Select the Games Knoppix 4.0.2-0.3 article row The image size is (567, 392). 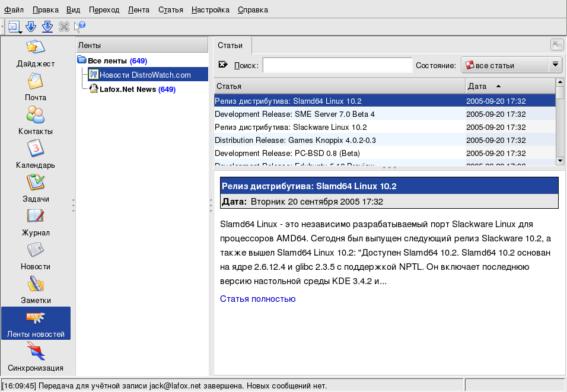pyautogui.click(x=385, y=140)
